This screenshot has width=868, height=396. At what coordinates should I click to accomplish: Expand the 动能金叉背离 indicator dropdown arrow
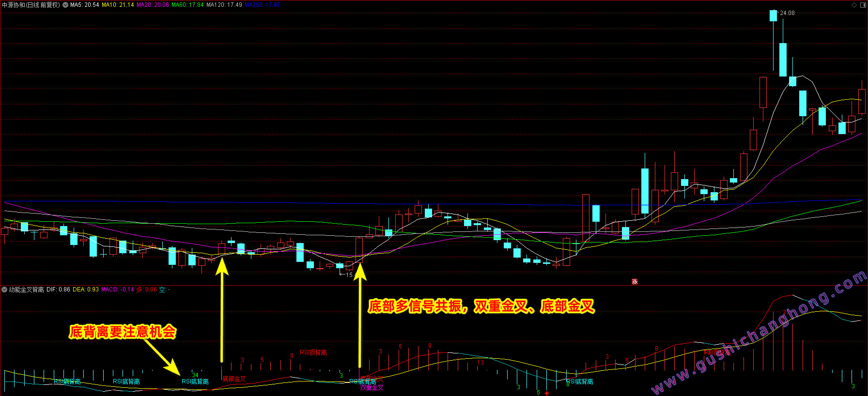point(4,289)
